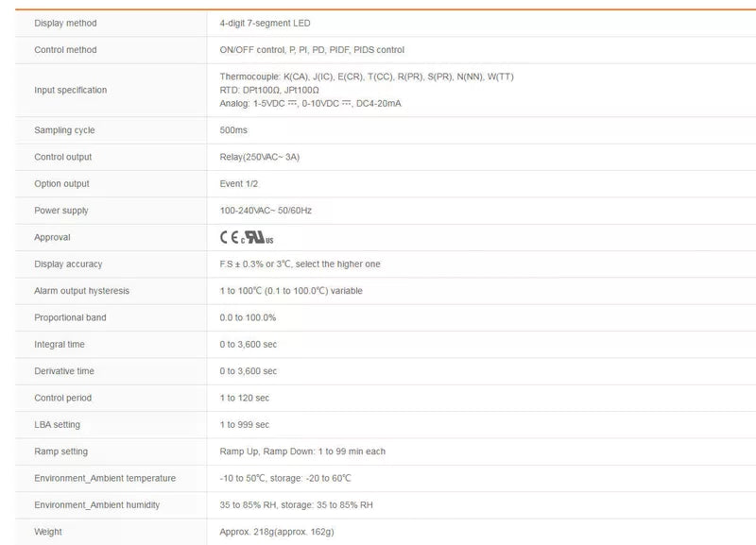The image size is (756, 545).
Task: Click the ON/OFF control, PID value text
Action: tap(312, 50)
